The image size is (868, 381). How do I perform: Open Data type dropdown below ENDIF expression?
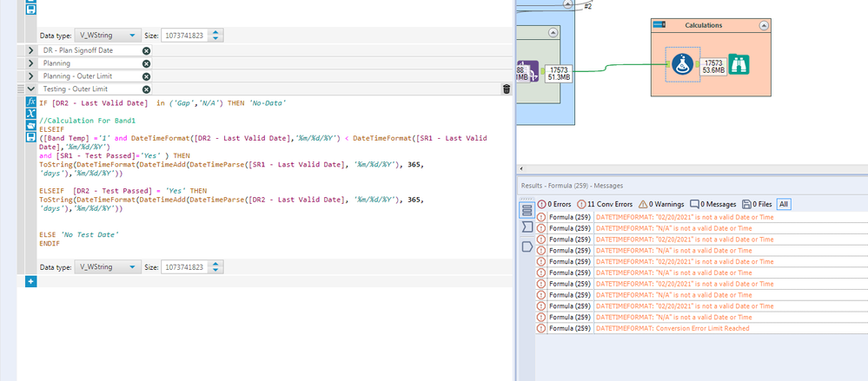click(108, 267)
